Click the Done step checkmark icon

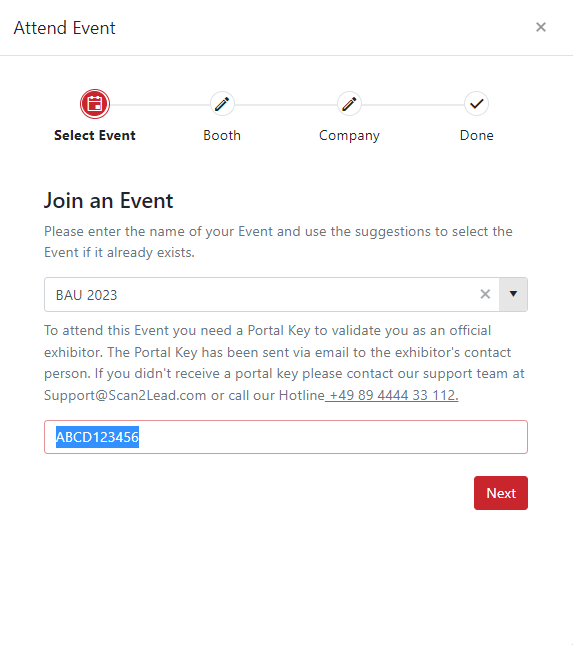(476, 104)
